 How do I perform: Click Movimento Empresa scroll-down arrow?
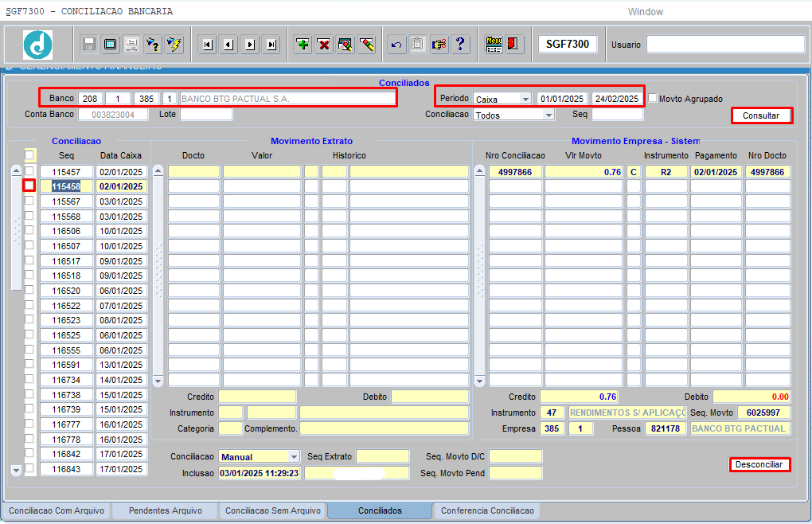[x=479, y=381]
